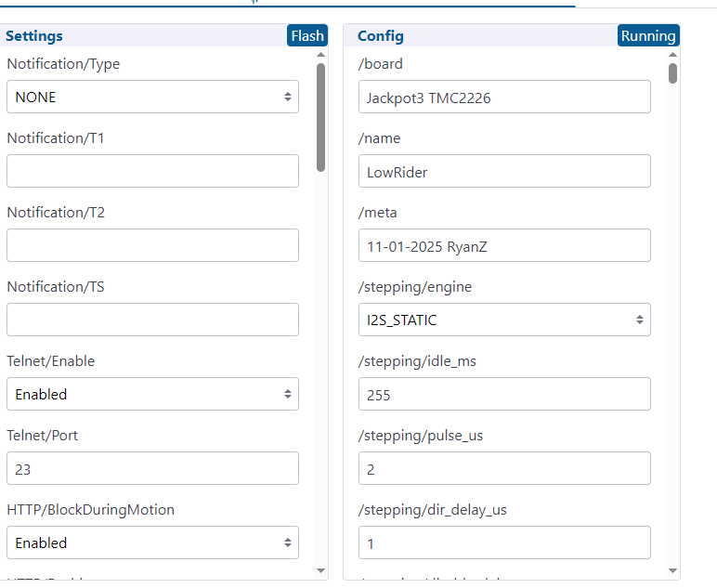Click the Notification/T1 input field
This screenshot has height=588, width=717.
pyautogui.click(x=152, y=171)
